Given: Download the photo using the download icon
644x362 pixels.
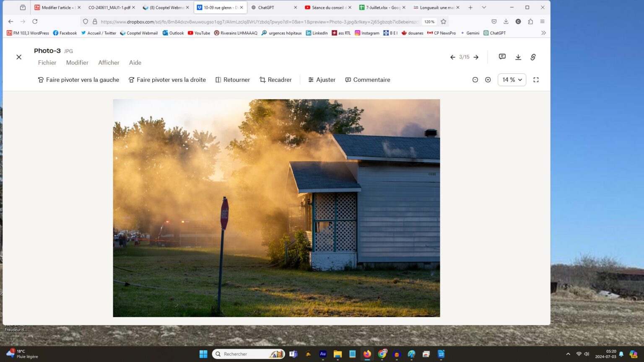Looking at the screenshot, I should (x=518, y=57).
